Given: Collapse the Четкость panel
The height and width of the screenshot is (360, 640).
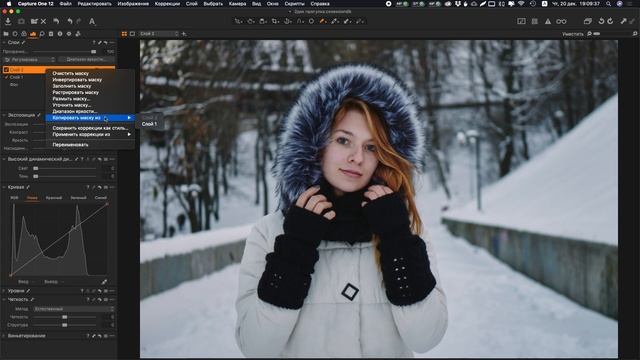Looking at the screenshot, I should click(x=4, y=300).
